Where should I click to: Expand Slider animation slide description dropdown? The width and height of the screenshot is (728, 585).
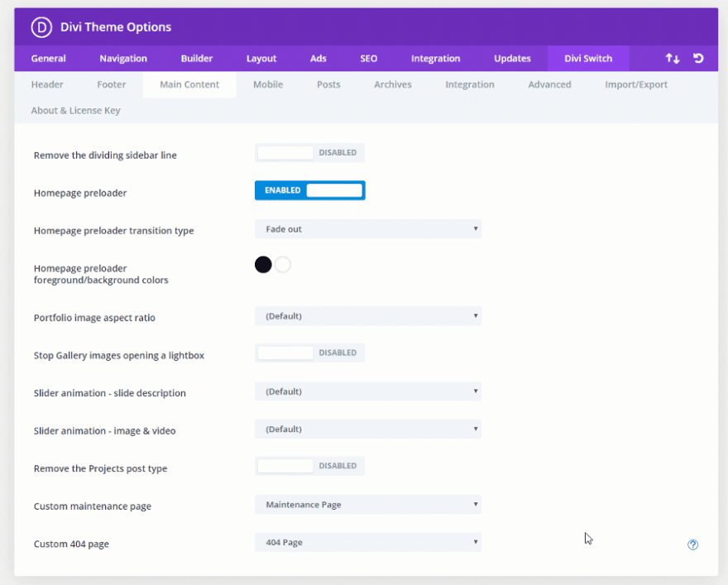click(367, 391)
